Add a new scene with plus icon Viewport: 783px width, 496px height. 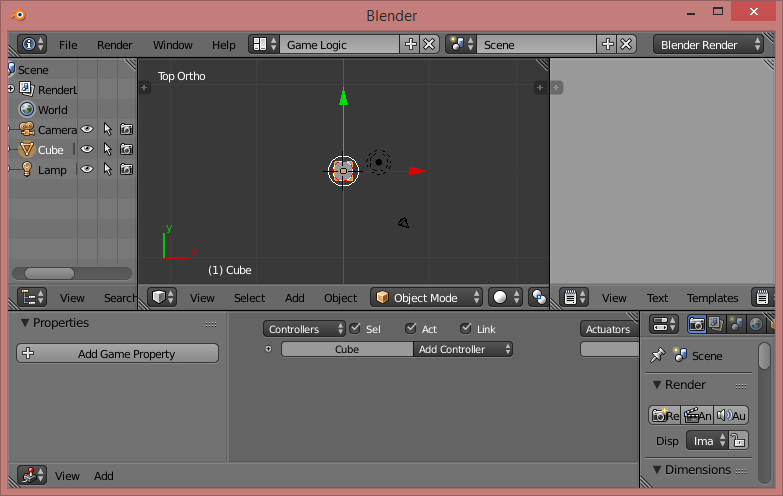coord(607,44)
